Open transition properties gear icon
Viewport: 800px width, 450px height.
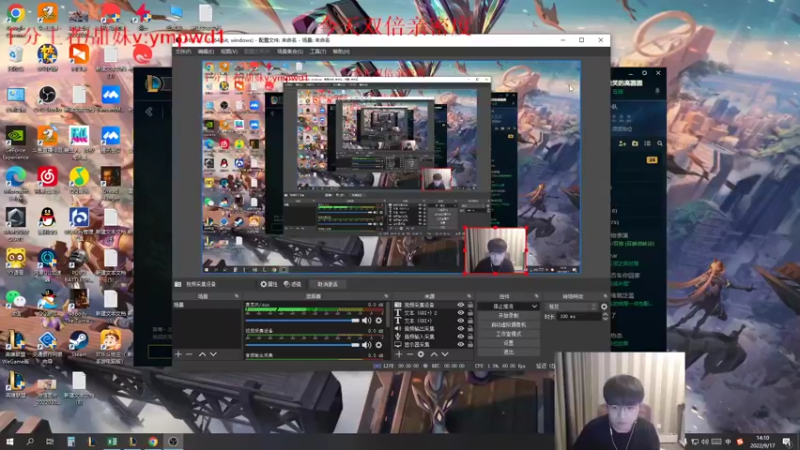click(x=604, y=307)
